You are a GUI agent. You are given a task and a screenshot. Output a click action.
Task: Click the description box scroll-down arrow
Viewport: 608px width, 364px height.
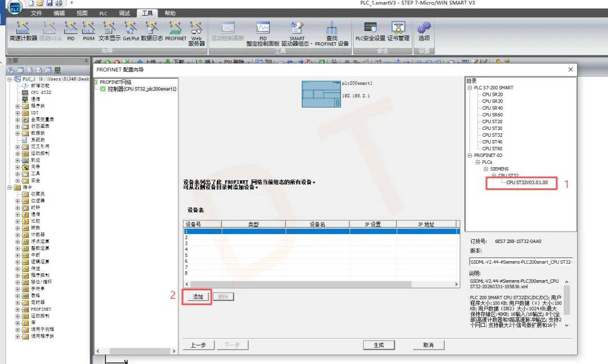566,326
